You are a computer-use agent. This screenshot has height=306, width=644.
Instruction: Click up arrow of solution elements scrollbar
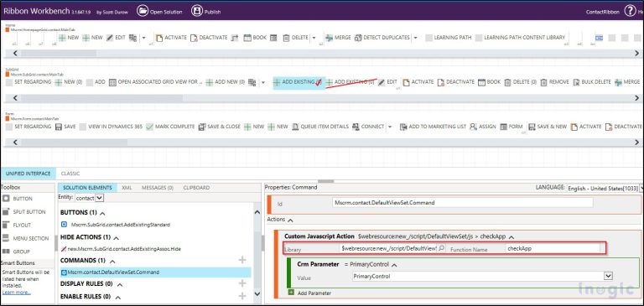pos(257,212)
